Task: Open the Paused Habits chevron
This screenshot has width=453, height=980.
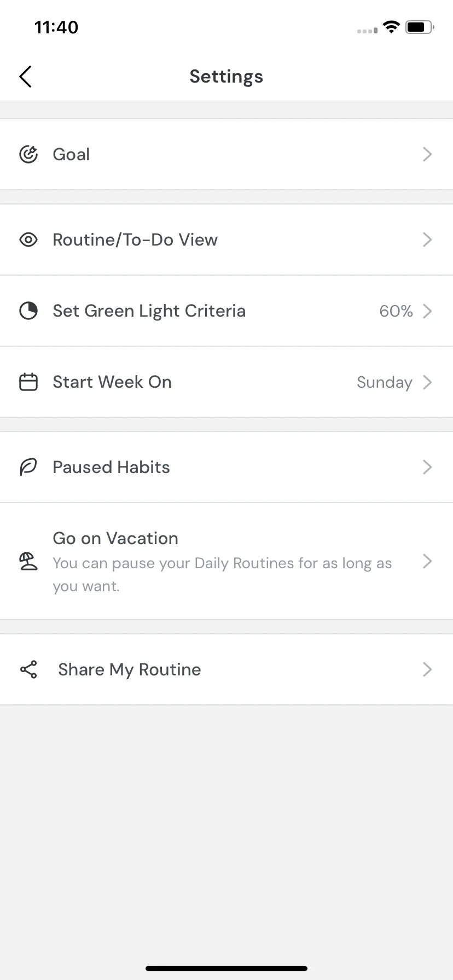Action: point(428,467)
